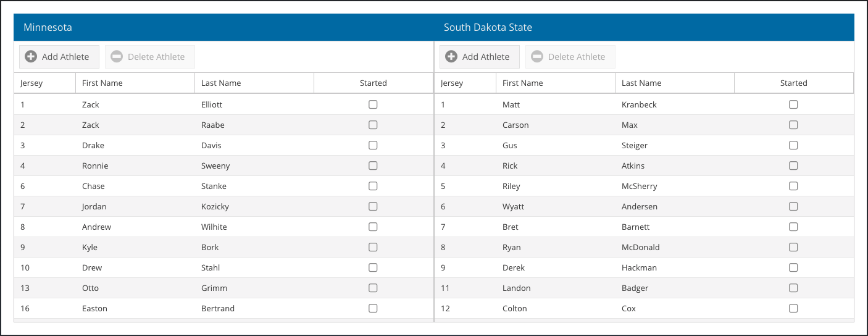Check Started for Wyatt Andersen
Screen dimensions: 868x336
point(793,206)
